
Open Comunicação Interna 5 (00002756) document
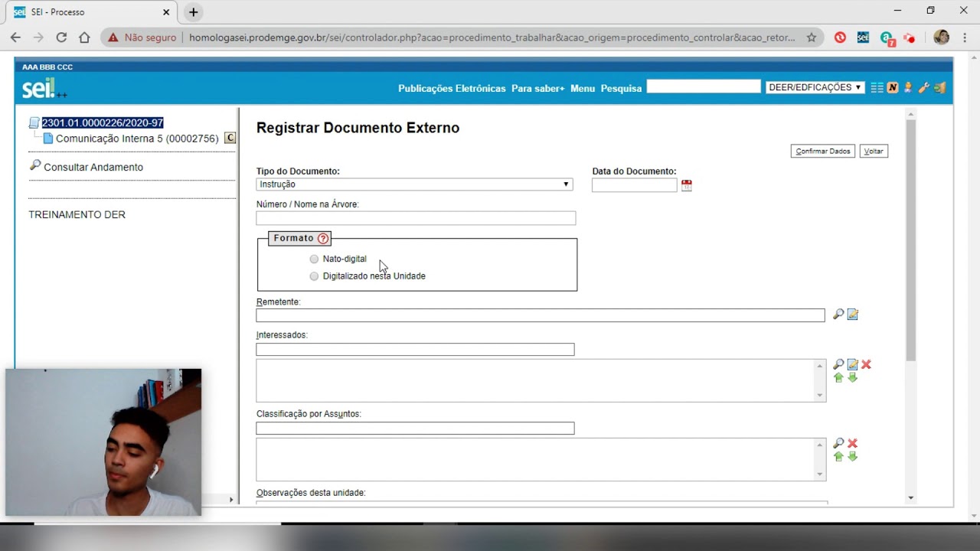point(137,139)
